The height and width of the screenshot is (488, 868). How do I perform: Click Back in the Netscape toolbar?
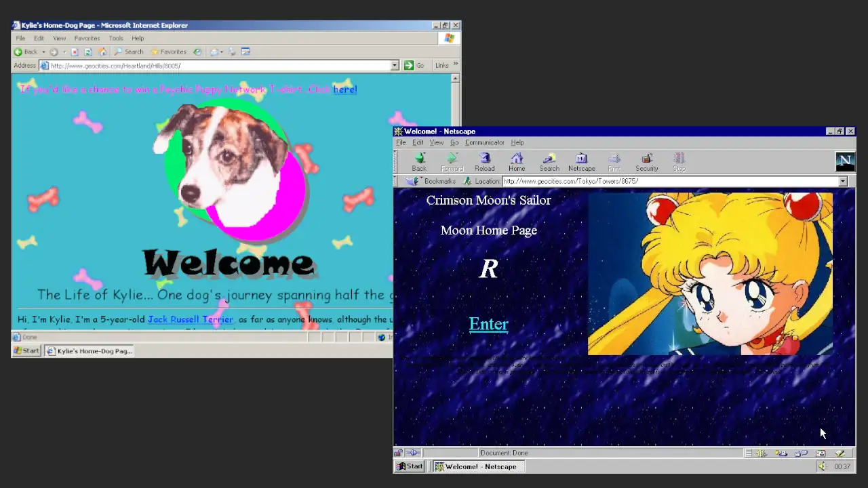[419, 162]
